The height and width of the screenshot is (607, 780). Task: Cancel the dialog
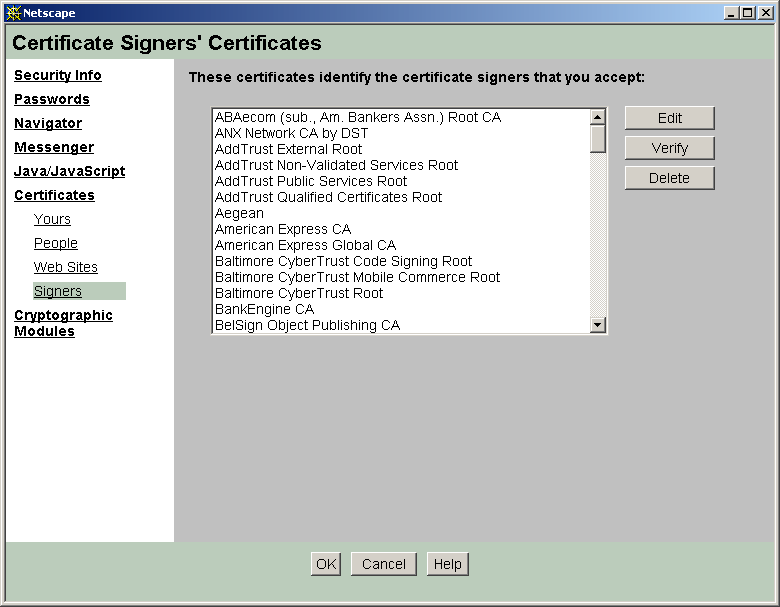384,564
